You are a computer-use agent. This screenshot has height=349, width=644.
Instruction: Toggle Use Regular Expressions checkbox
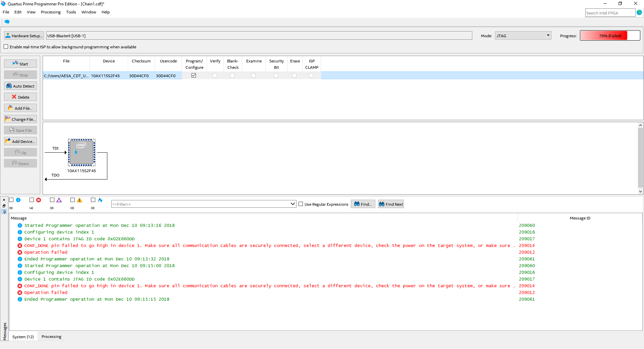pyautogui.click(x=301, y=204)
